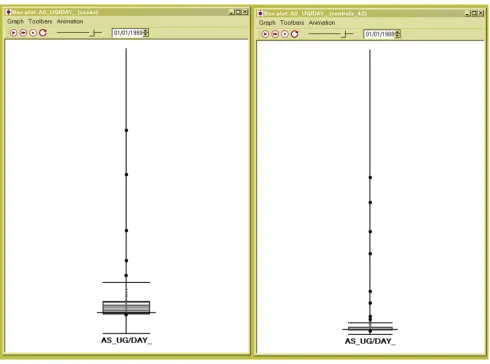Open Toolbars menu in the controls window
This screenshot has height=364, width=490.
click(x=292, y=23)
